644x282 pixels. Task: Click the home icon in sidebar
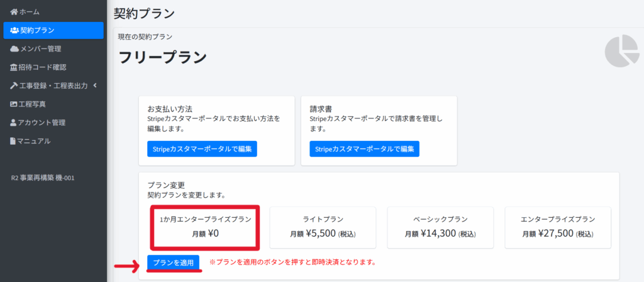click(14, 12)
